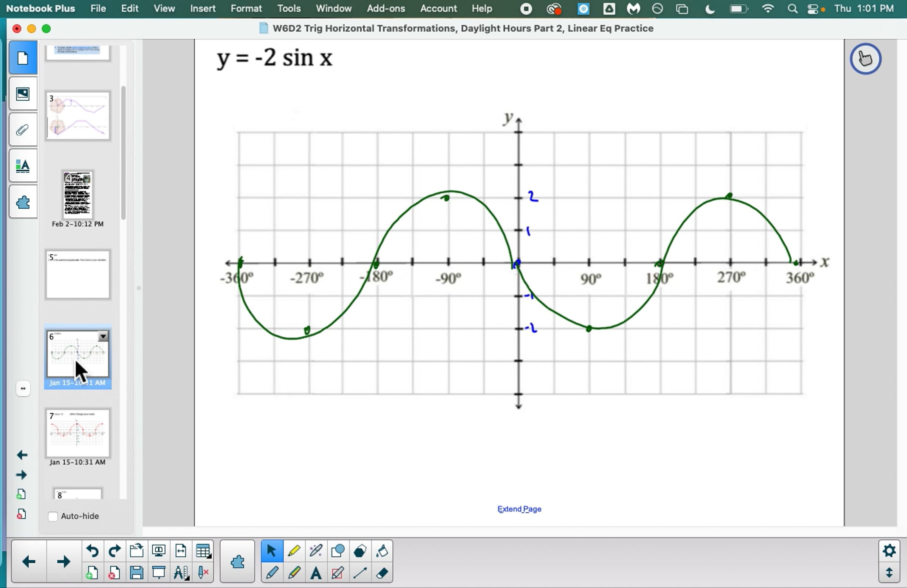Viewport: 907px width, 588px height.
Task: Open the Attachments sidebar tab
Action: click(x=23, y=130)
